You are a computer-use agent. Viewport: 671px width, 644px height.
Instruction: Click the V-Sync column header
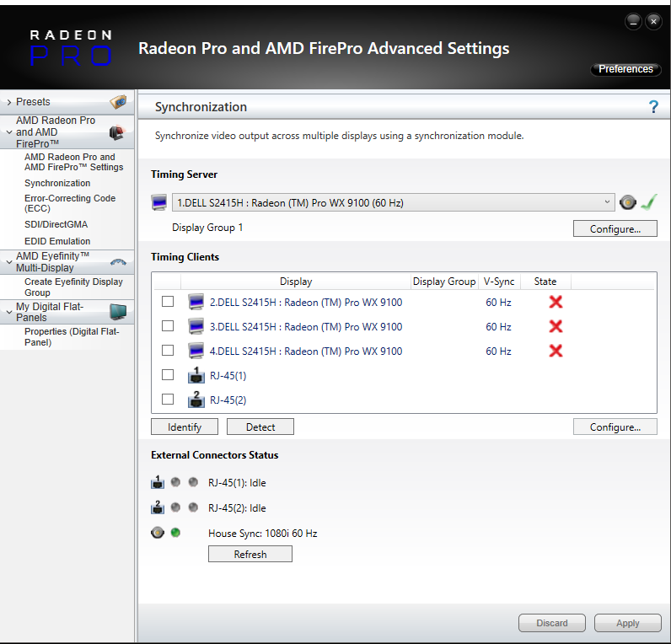[499, 282]
